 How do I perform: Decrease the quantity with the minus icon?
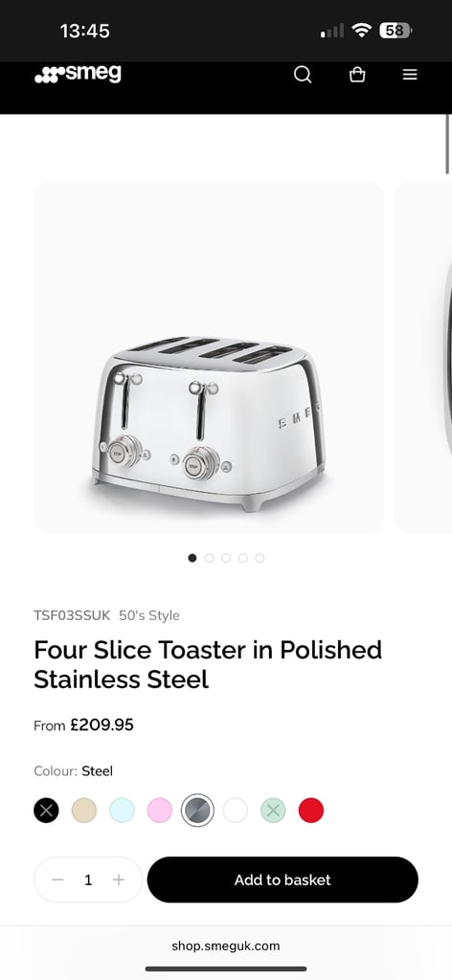tap(58, 880)
